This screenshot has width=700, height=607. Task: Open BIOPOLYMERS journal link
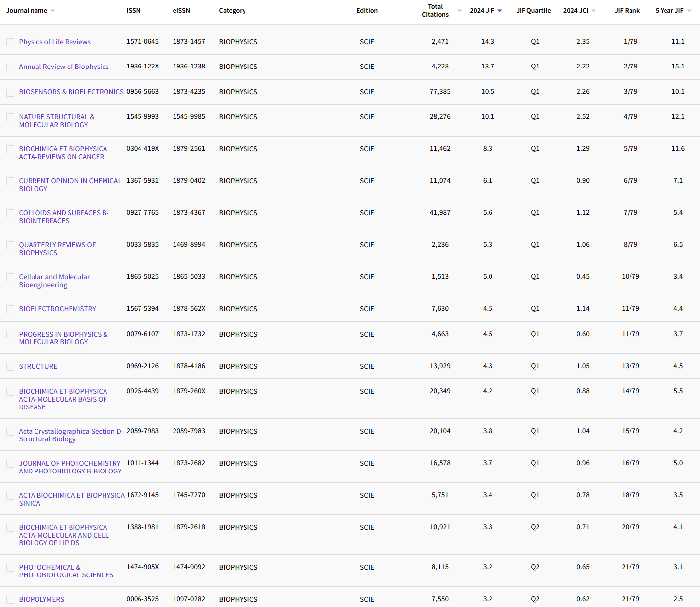coord(41,599)
